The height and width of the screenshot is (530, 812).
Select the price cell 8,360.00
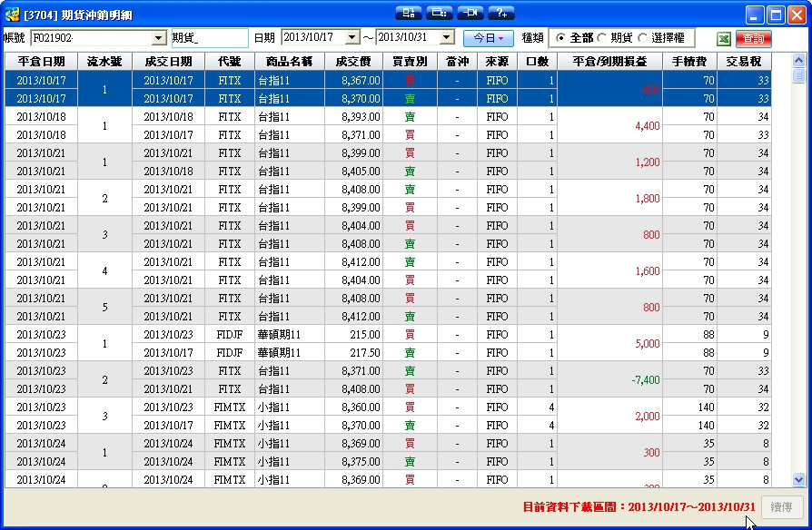tap(353, 407)
